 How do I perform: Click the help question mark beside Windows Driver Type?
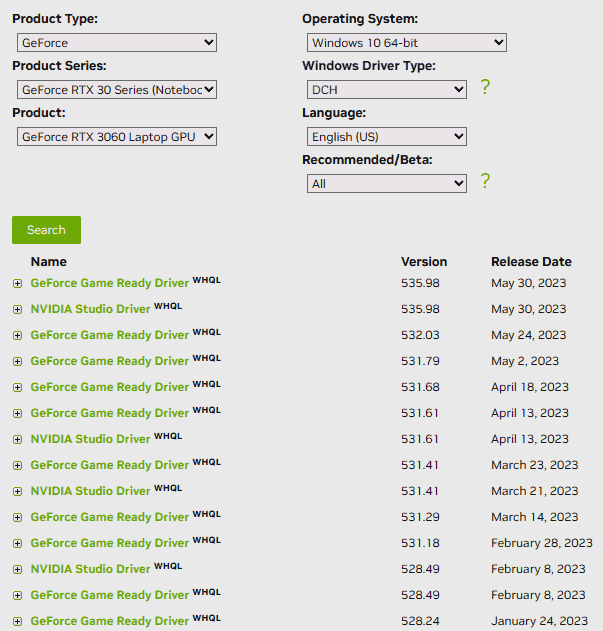point(485,87)
